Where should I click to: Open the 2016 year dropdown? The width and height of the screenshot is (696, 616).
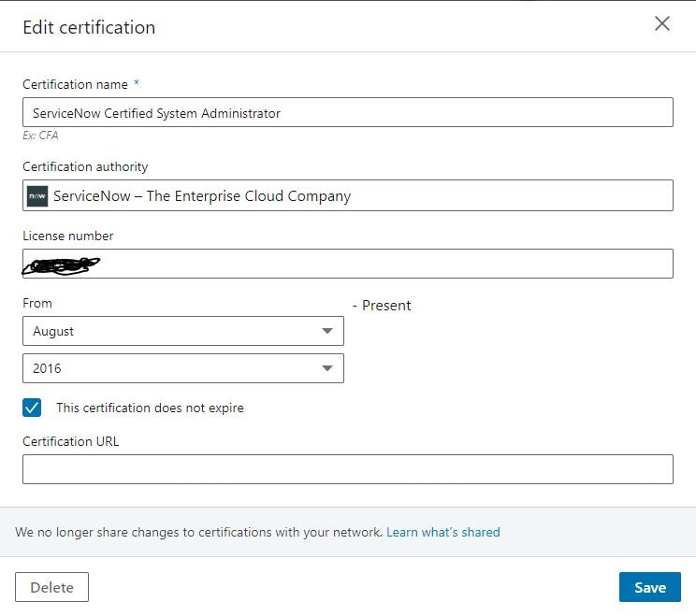point(182,368)
